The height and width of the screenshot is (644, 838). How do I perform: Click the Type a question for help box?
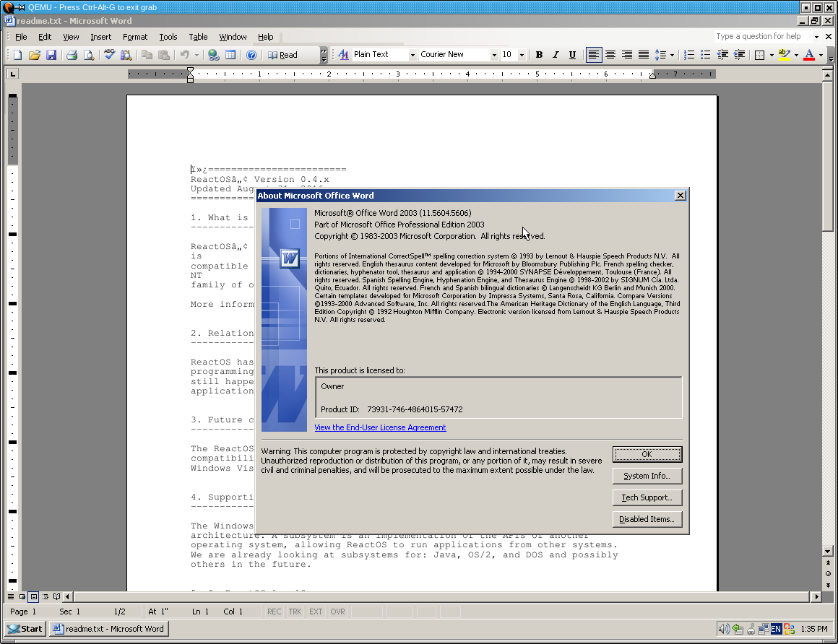tap(763, 36)
